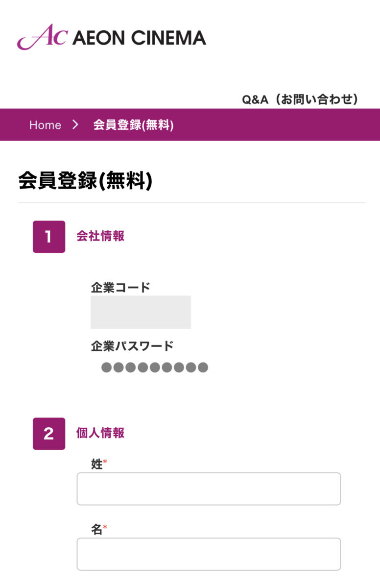380x588 pixels.
Task: Select the 会社情報 section title
Action: click(100, 236)
